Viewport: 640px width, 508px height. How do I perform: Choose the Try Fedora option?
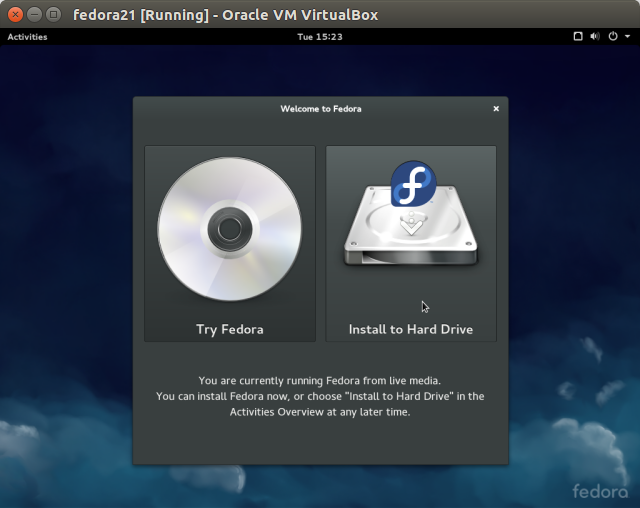coord(230,244)
